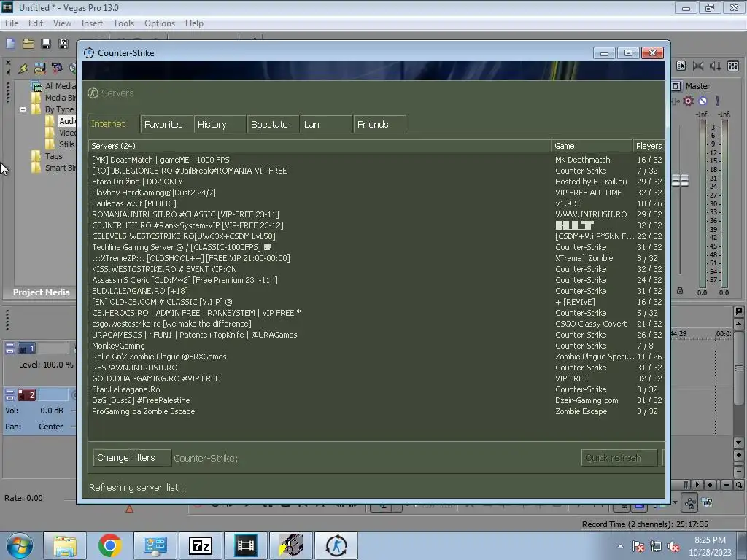Switch to the History tab in Servers
747x560 pixels.
click(x=220, y=124)
